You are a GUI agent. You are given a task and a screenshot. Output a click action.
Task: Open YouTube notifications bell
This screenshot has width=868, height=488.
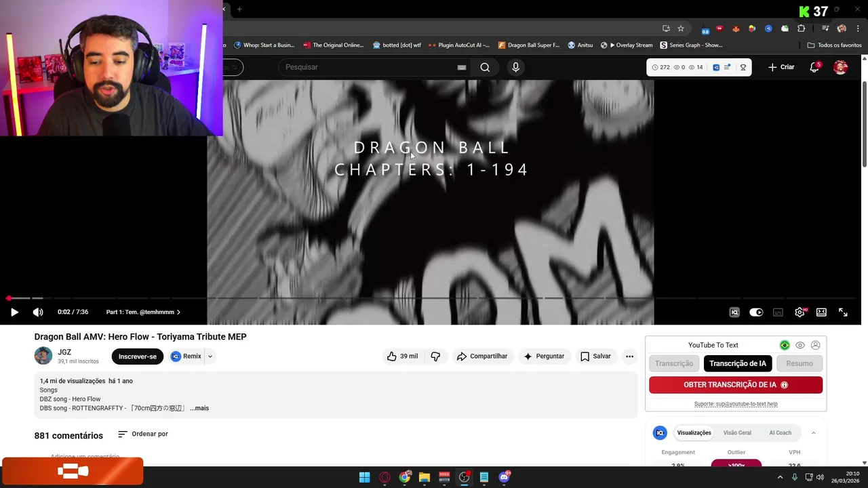click(x=814, y=67)
